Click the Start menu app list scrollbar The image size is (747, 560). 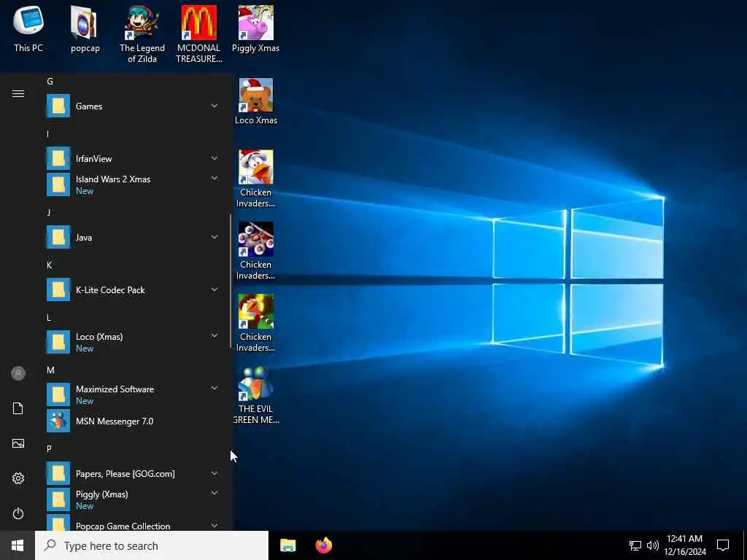tap(231, 281)
